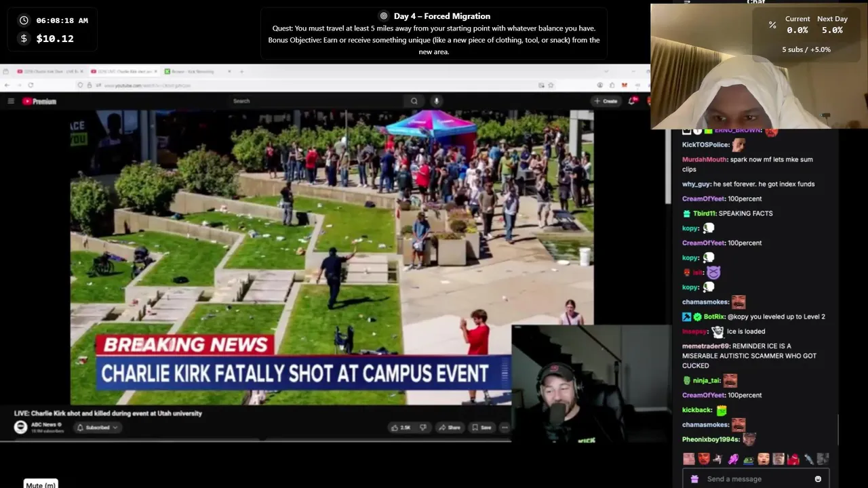This screenshot has height=488, width=868.
Task: Pick the red face emote in quick row
Action: click(704, 460)
